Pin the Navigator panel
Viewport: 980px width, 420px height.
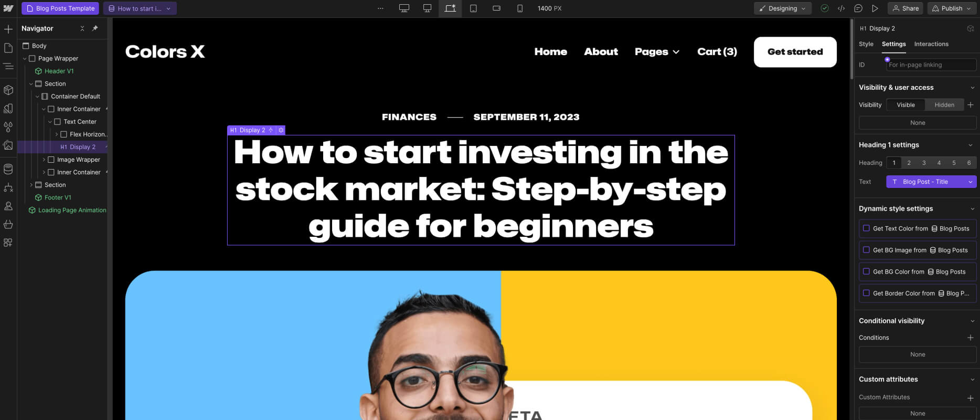(x=95, y=28)
